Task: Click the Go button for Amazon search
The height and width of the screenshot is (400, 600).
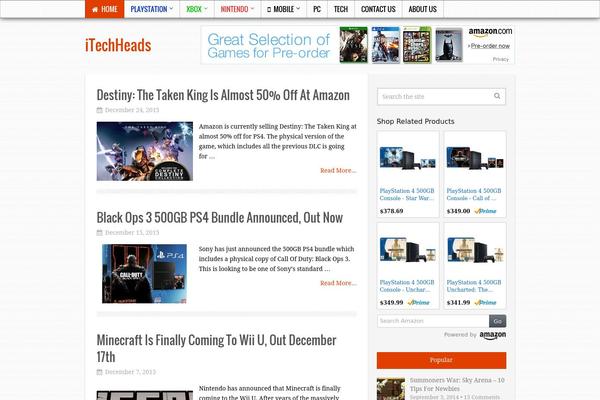Action: (497, 321)
